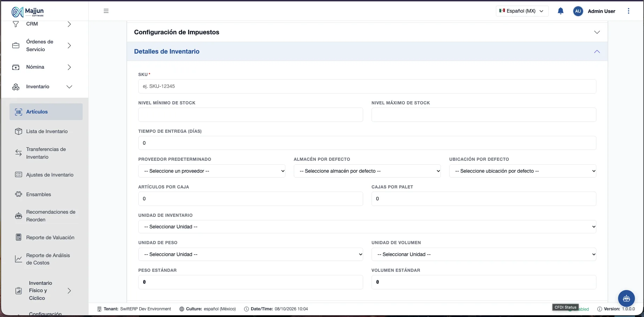644x317 pixels.
Task: Click the SKU input field
Action: click(367, 86)
